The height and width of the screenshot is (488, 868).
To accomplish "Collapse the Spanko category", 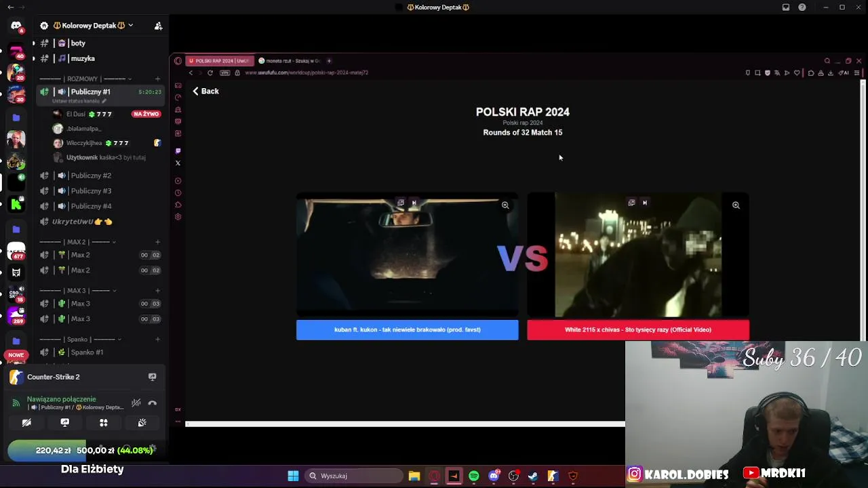I will pos(81,340).
